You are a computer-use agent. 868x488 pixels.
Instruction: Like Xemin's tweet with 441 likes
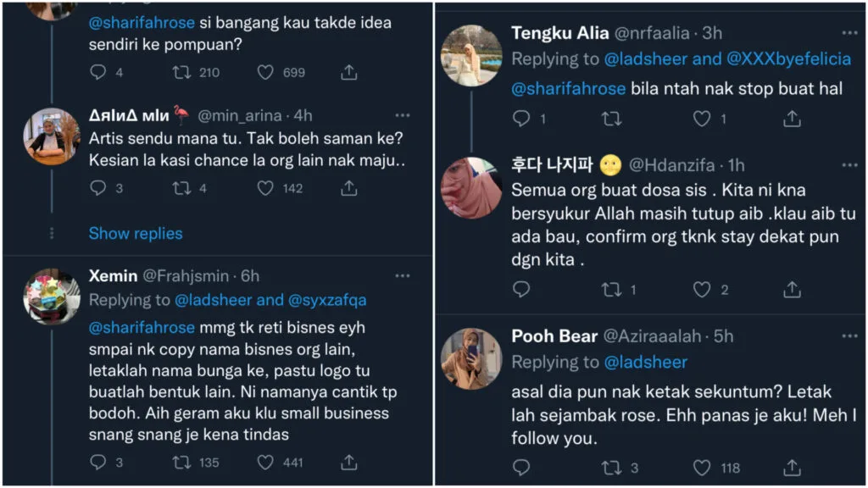pos(266,462)
